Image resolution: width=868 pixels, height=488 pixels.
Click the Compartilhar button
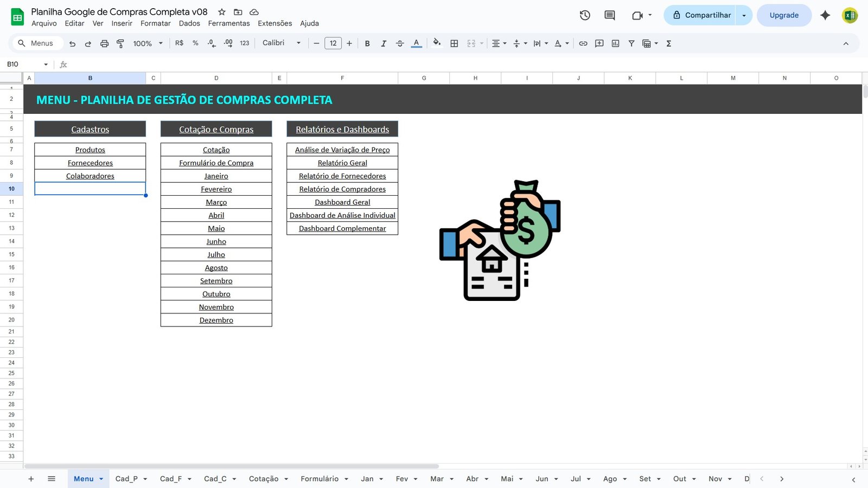pos(703,15)
